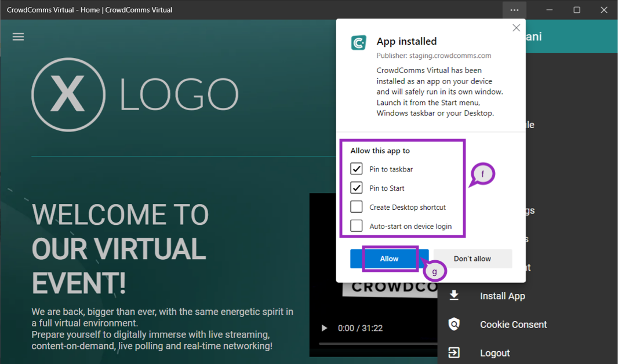
Task: Enable Create Desktop shortcut checkbox
Action: pyautogui.click(x=357, y=207)
